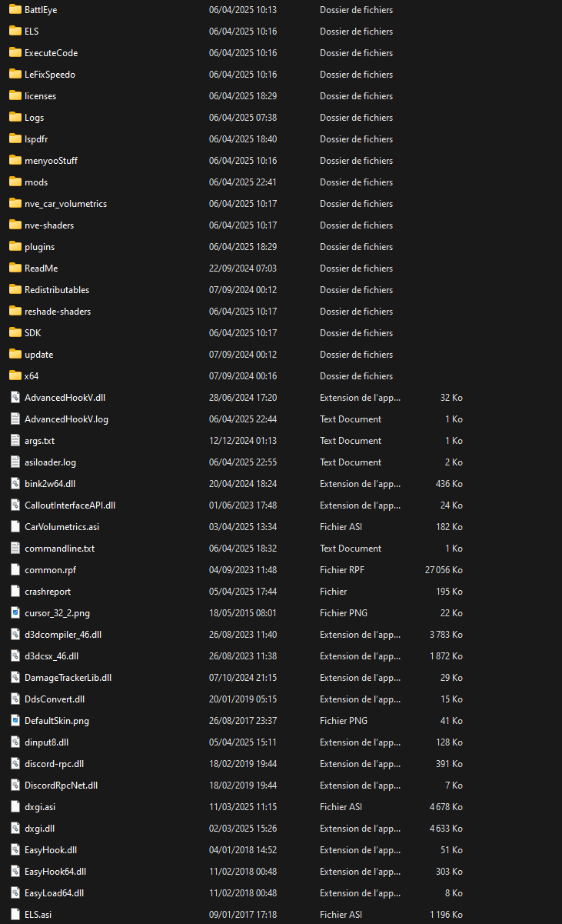This screenshot has width=562, height=924.
Task: Click the licenses folder icon
Action: coord(15,96)
